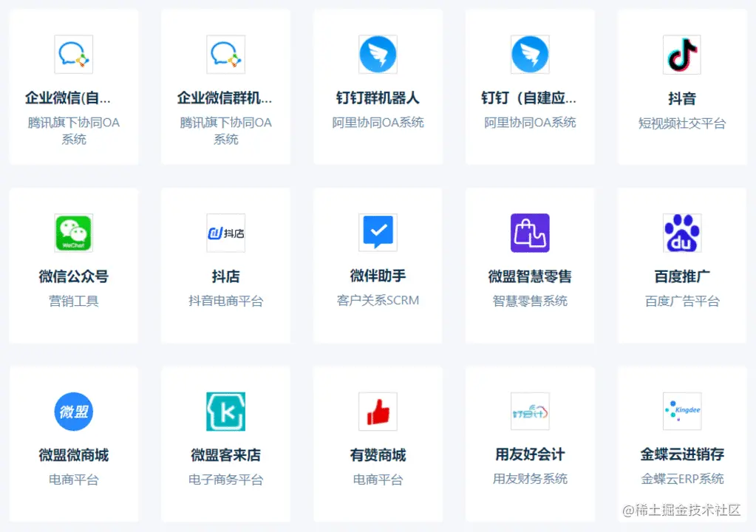Click the 客户关系SCRM description

(378, 300)
